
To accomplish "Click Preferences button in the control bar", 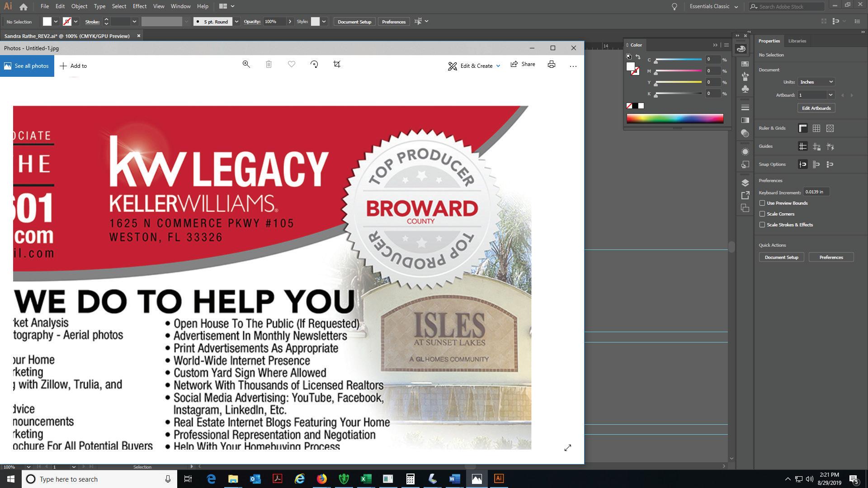I will pyautogui.click(x=393, y=22).
